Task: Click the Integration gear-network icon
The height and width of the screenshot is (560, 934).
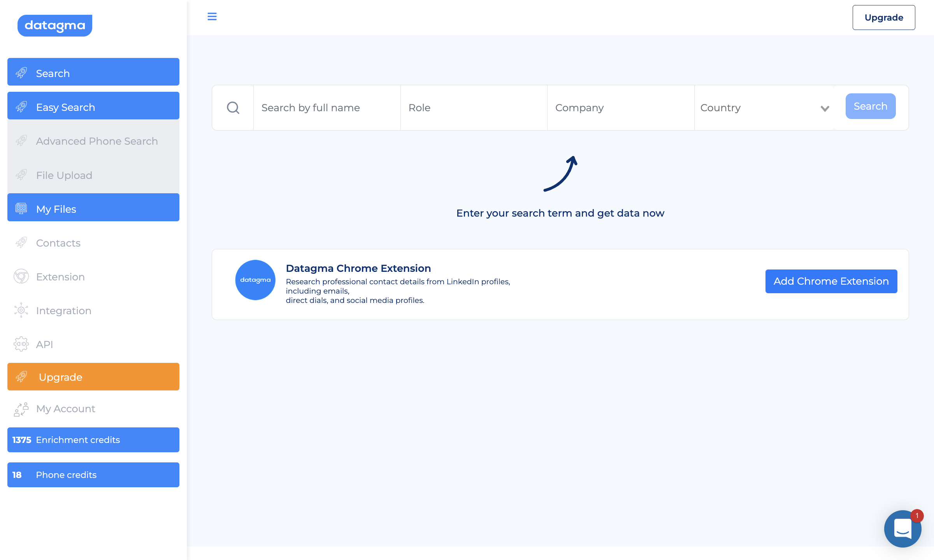Action: (21, 310)
